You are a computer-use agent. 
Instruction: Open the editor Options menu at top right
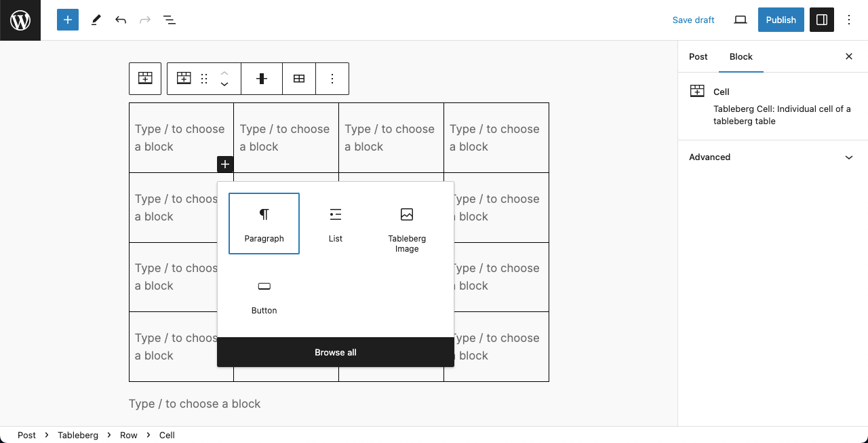click(x=849, y=20)
